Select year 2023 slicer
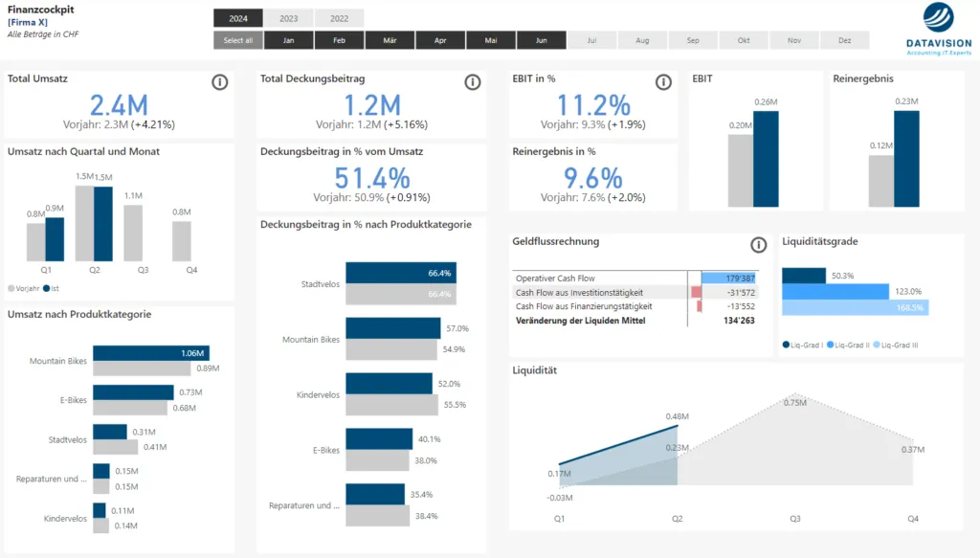Image resolution: width=980 pixels, height=558 pixels. point(289,18)
